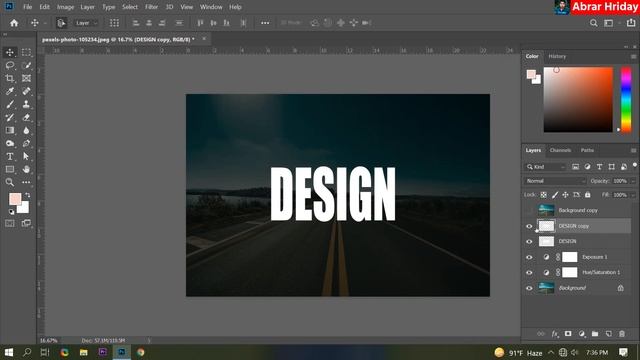Select the Dodge tool
This screenshot has height=360, width=640.
(x=10, y=143)
